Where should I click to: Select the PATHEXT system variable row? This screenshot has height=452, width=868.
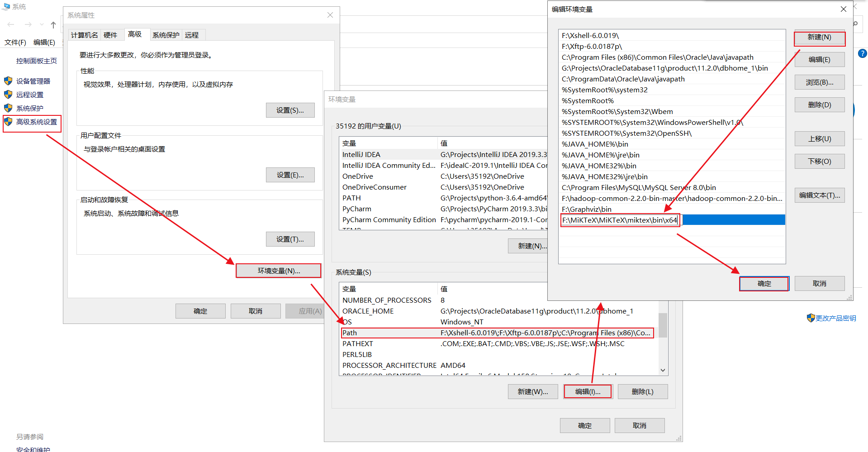tap(498, 343)
